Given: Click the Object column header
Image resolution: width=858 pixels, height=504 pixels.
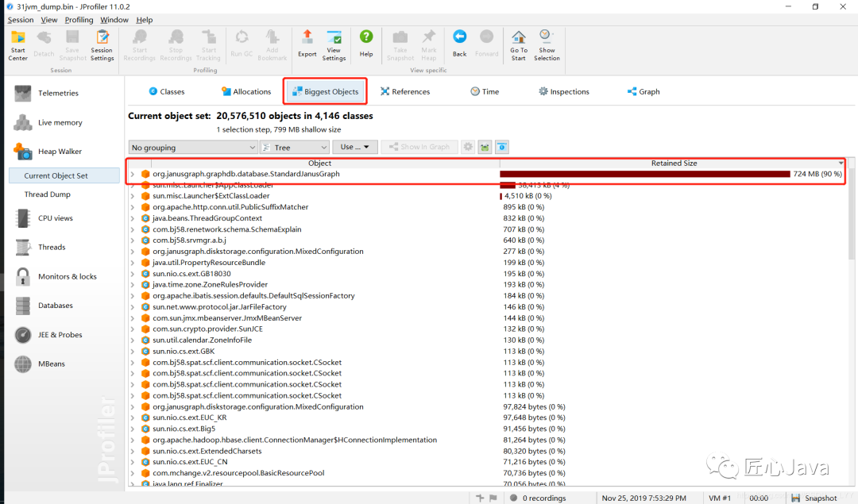Looking at the screenshot, I should pos(319,163).
